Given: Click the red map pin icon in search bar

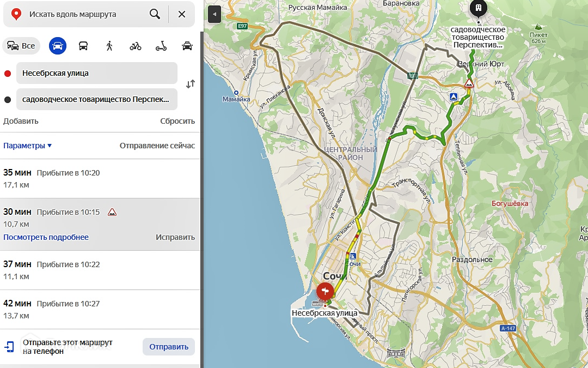Looking at the screenshot, I should (x=16, y=14).
